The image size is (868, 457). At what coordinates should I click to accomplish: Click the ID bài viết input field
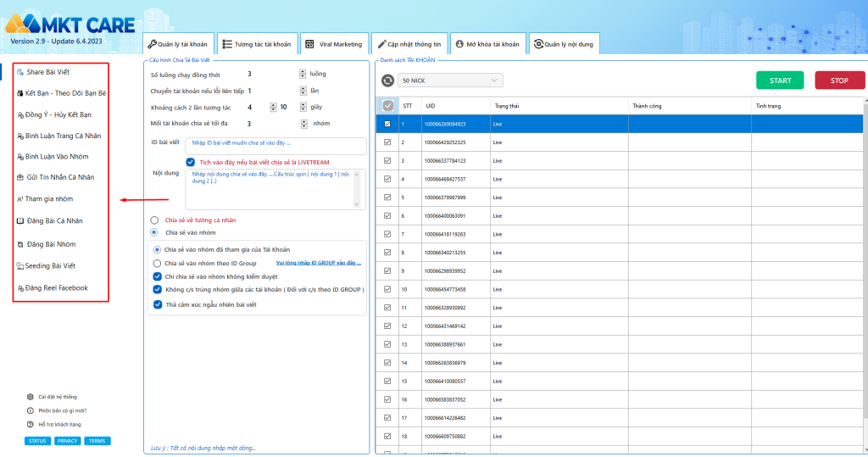(275, 145)
